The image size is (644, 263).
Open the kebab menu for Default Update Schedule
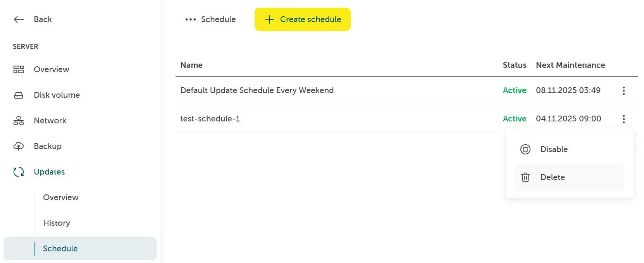tap(624, 90)
